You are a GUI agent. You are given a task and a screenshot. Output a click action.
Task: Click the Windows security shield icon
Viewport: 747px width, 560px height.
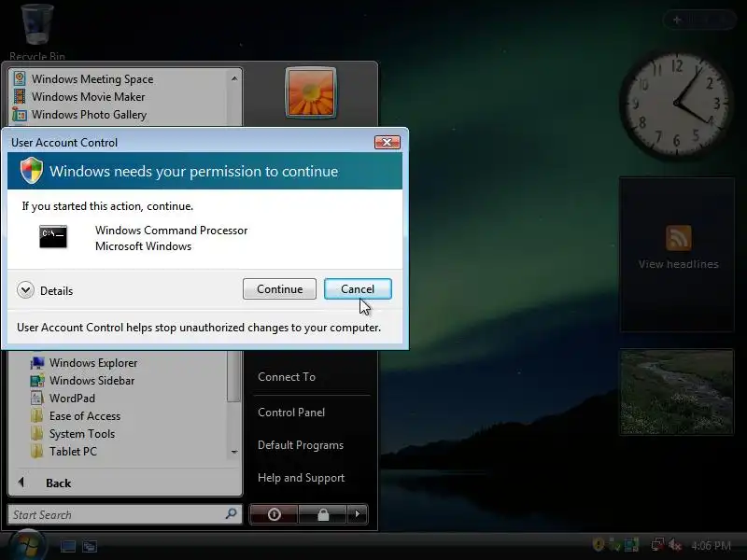[x=32, y=171]
